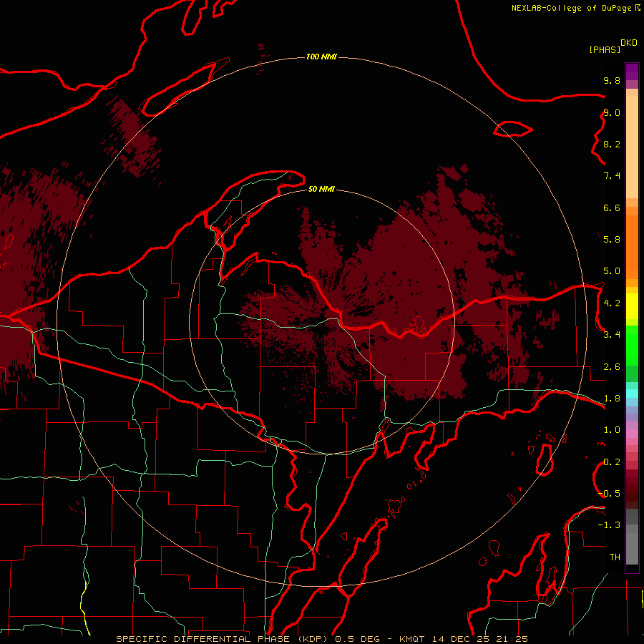Pick the cyan segment of the color bar
The height and width of the screenshot is (644, 644).
pyautogui.click(x=632, y=394)
